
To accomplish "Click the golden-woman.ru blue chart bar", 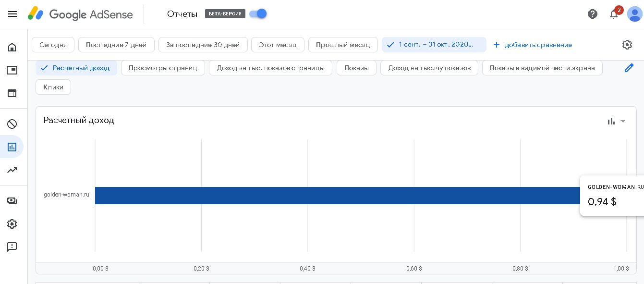I will click(336, 196).
